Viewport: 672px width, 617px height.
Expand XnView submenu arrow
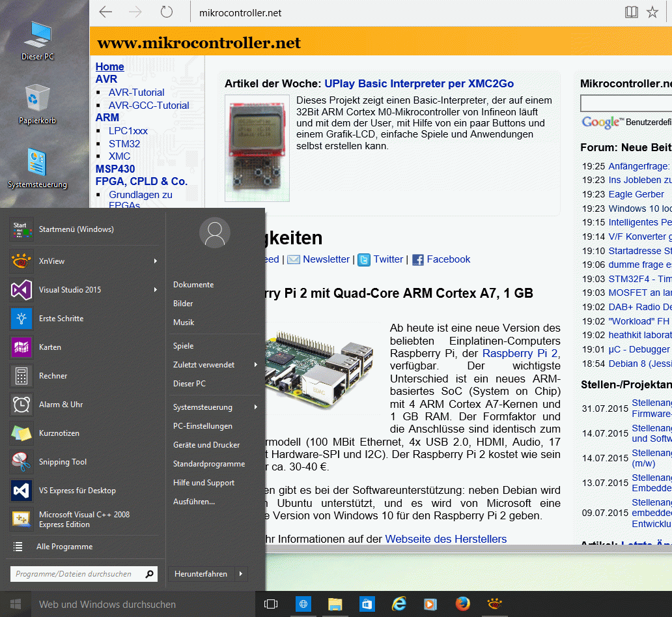(155, 261)
